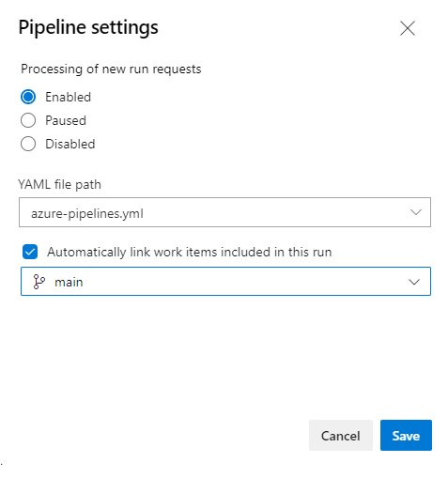
Task: Select the Enabled radio option
Action: [28, 97]
